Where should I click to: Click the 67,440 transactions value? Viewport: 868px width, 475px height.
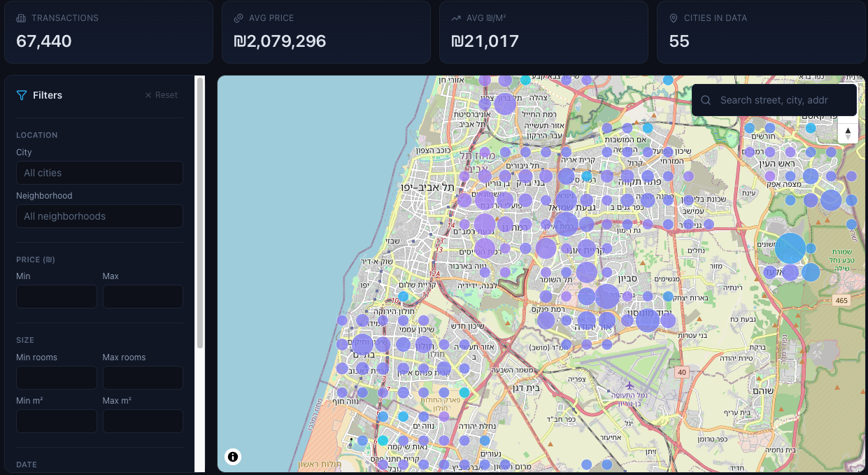click(x=44, y=41)
